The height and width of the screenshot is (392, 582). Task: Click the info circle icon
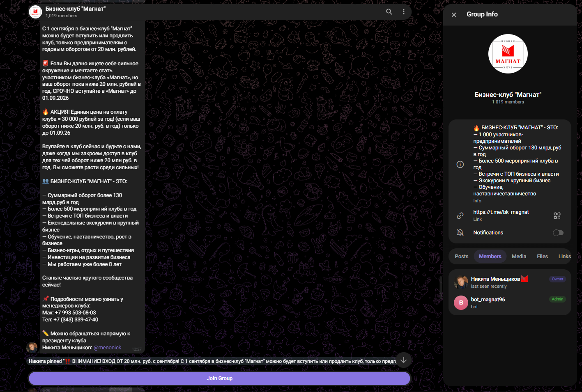click(460, 164)
